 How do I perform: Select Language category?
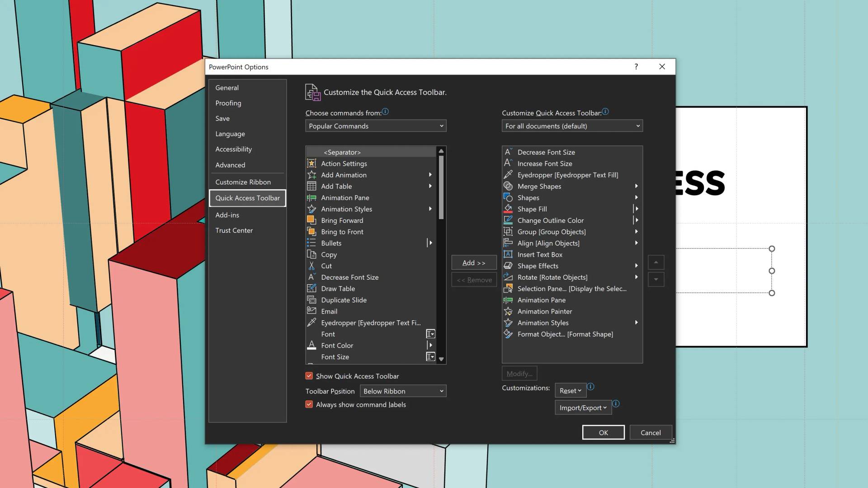coord(247,134)
